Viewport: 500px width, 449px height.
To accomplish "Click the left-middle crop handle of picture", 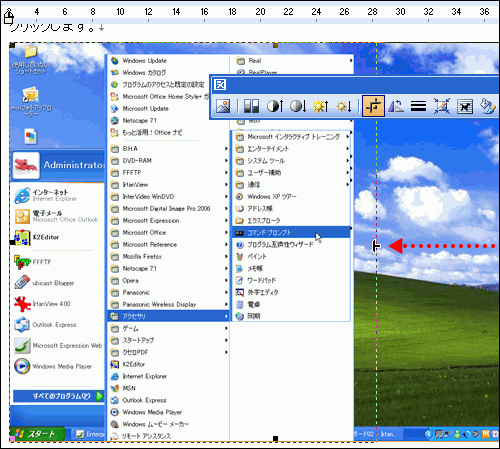I will coord(12,242).
